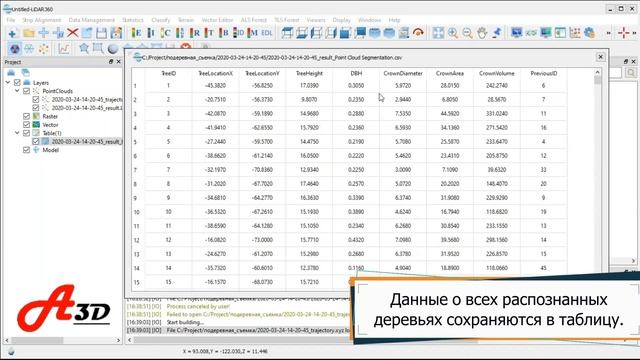Click the TreeLocationX column header

(215, 73)
